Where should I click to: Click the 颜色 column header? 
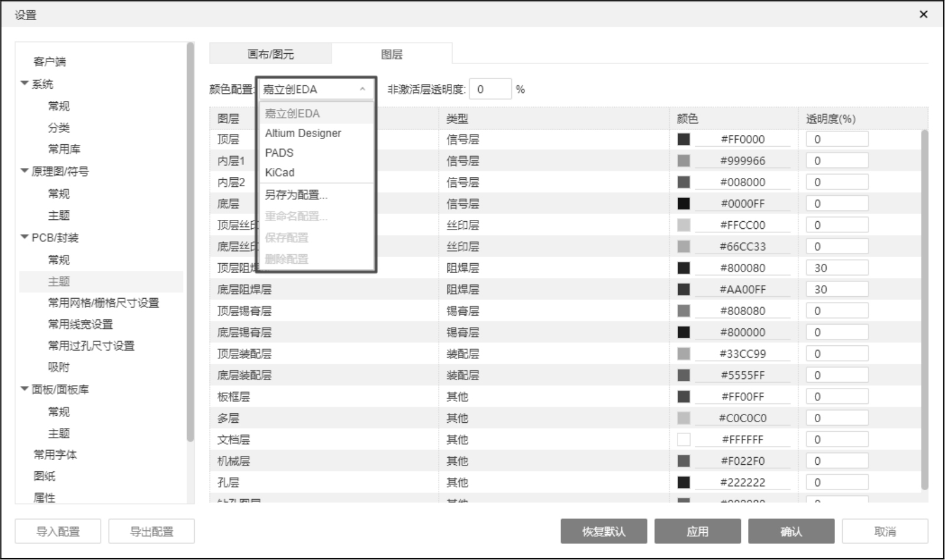[688, 119]
